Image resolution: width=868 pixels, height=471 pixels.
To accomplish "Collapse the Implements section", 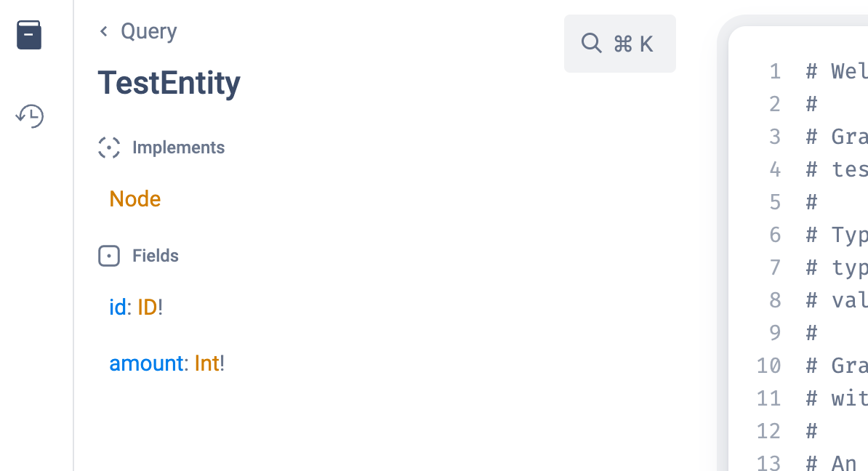I will coord(179,148).
